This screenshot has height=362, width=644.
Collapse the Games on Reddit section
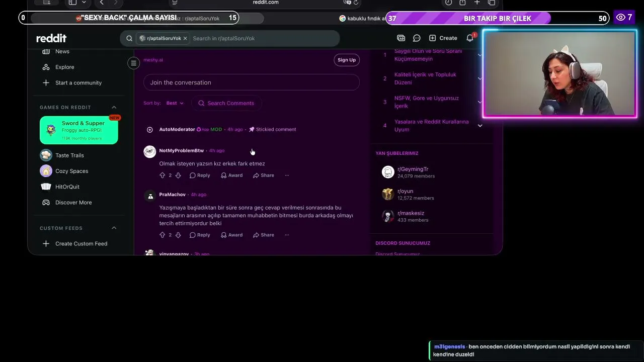pos(114,107)
